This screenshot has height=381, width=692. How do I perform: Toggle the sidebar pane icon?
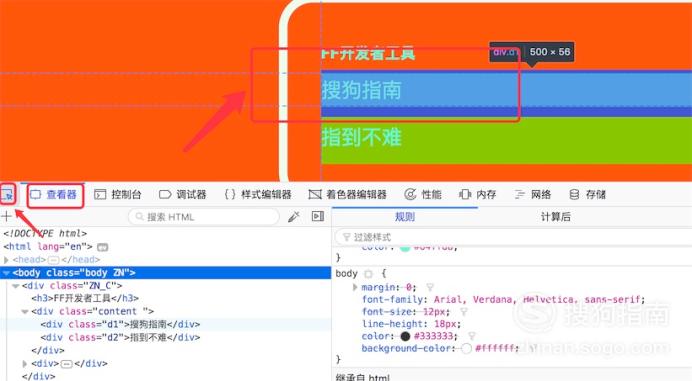pyautogui.click(x=318, y=216)
